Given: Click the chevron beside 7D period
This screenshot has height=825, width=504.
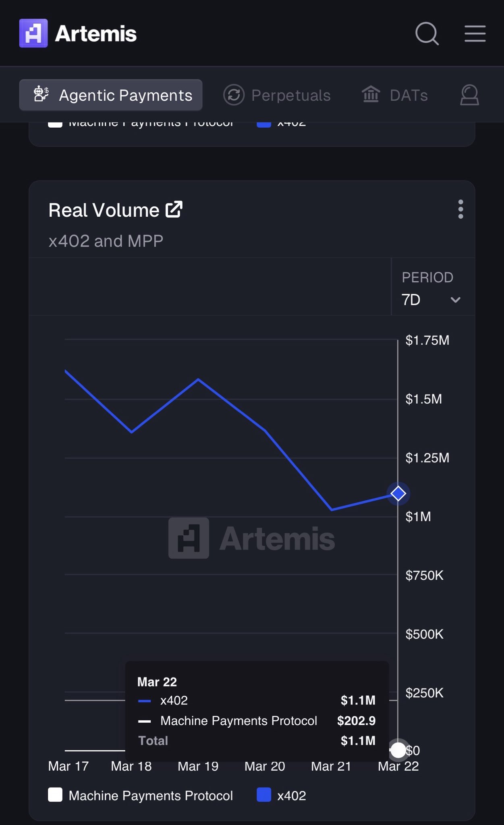Looking at the screenshot, I should 455,300.
